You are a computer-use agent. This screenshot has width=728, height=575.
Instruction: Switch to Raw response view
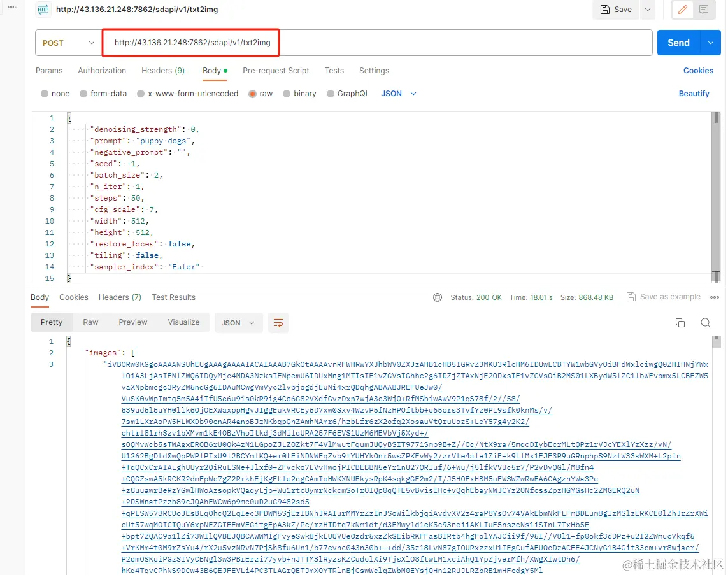click(x=90, y=322)
